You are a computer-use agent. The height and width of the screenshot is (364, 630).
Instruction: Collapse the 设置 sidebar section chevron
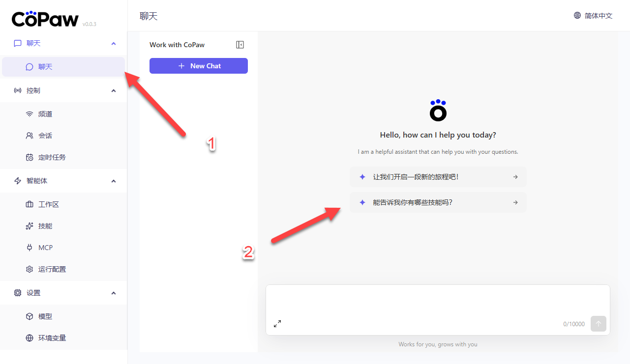tap(114, 293)
